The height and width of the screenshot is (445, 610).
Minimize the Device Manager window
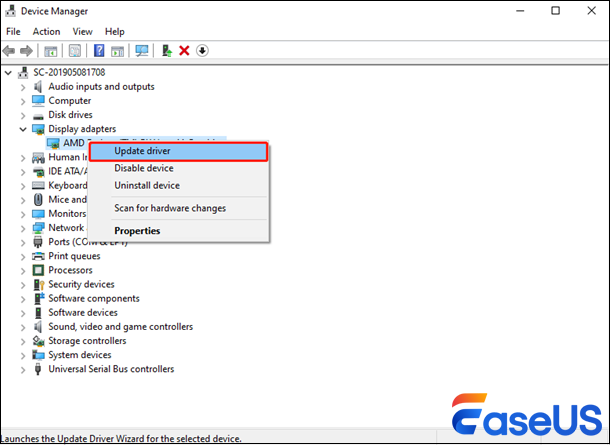pyautogui.click(x=520, y=11)
